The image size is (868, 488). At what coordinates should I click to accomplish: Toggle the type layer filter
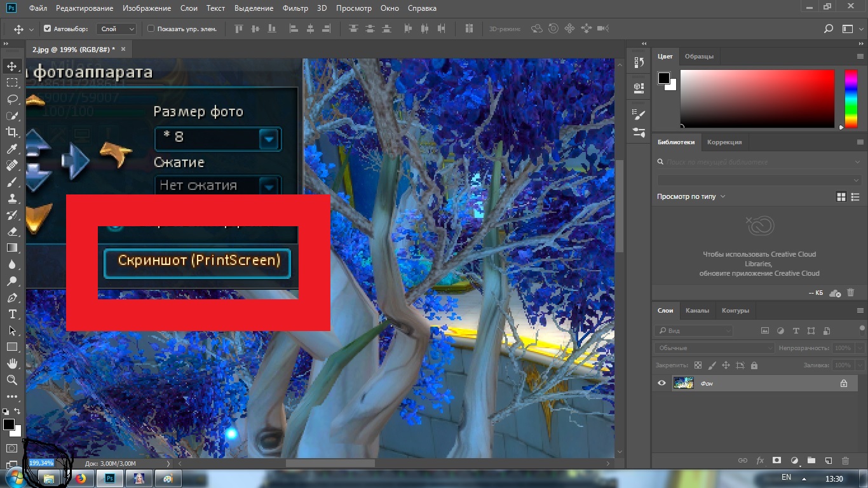point(796,330)
